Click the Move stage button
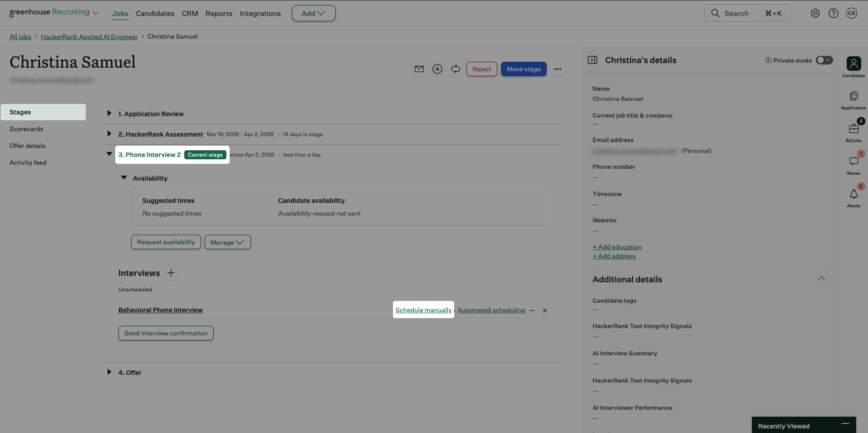This screenshot has height=433, width=868. tap(524, 69)
